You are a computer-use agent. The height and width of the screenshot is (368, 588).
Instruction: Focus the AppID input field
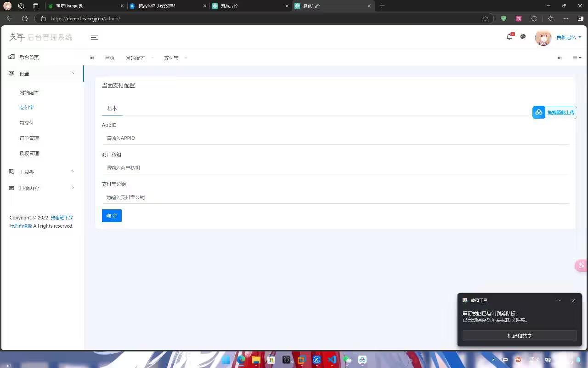(x=335, y=138)
